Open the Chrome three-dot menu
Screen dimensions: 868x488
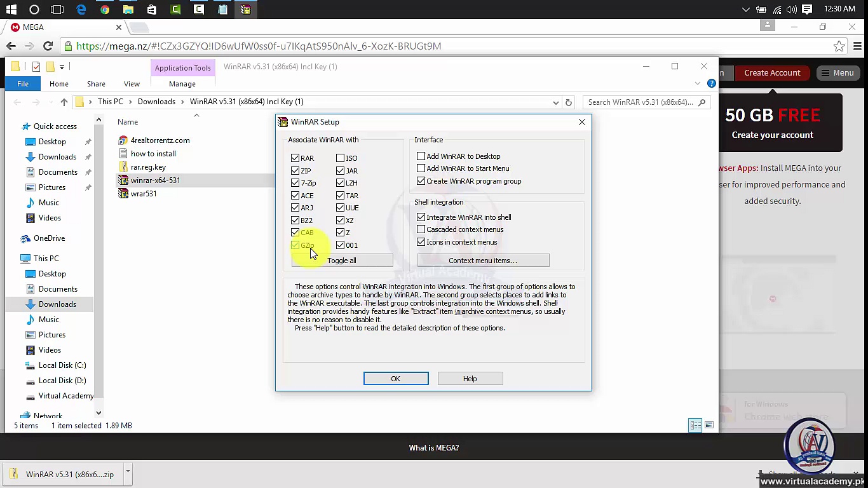point(858,46)
